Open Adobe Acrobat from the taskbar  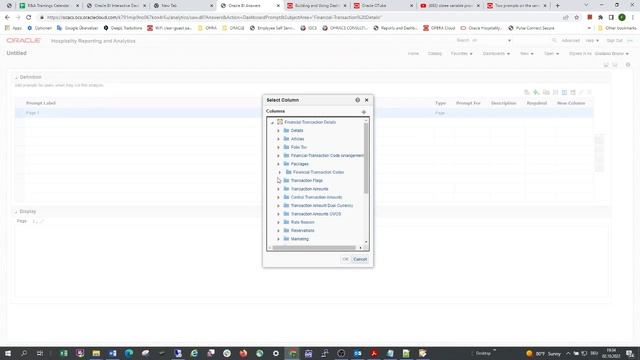(x=374, y=353)
